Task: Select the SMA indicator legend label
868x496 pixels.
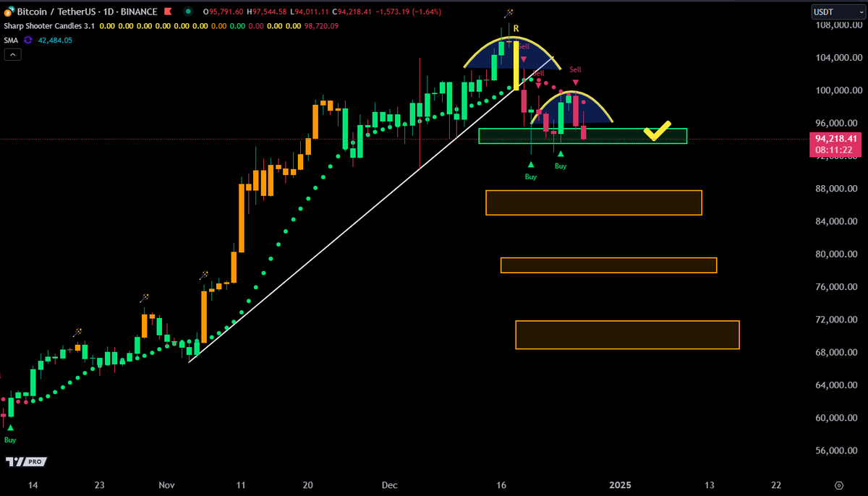Action: pyautogui.click(x=10, y=40)
